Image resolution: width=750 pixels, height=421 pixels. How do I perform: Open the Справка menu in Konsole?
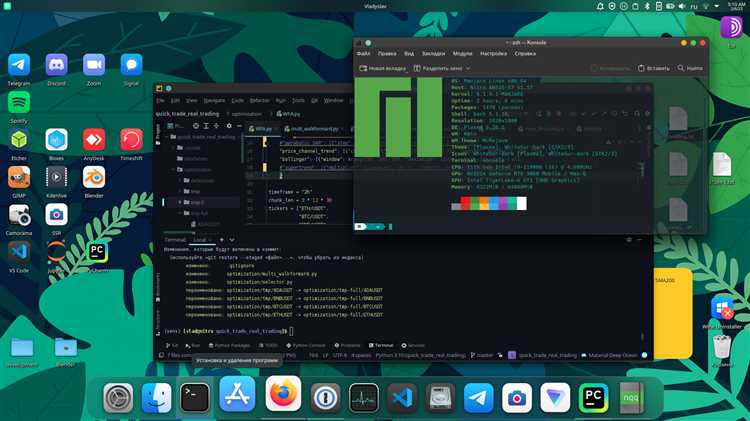[525, 54]
